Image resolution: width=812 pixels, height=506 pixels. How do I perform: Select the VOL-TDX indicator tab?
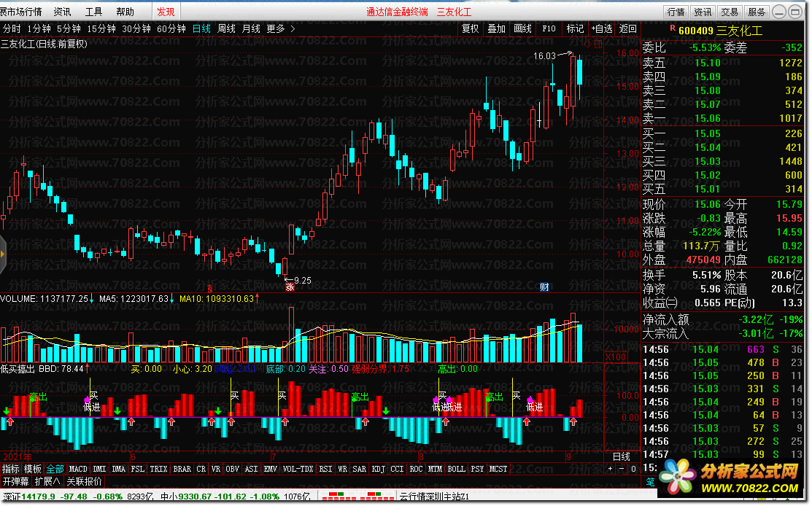click(x=298, y=469)
